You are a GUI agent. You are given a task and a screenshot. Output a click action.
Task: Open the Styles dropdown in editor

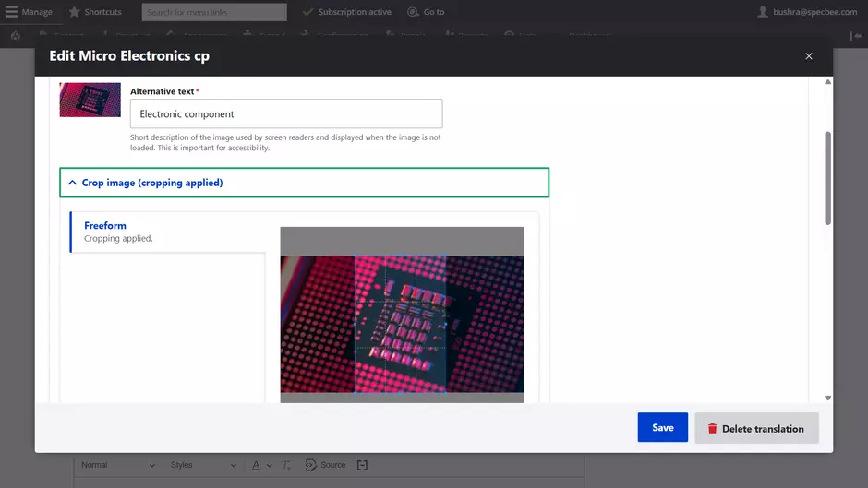[x=203, y=465]
